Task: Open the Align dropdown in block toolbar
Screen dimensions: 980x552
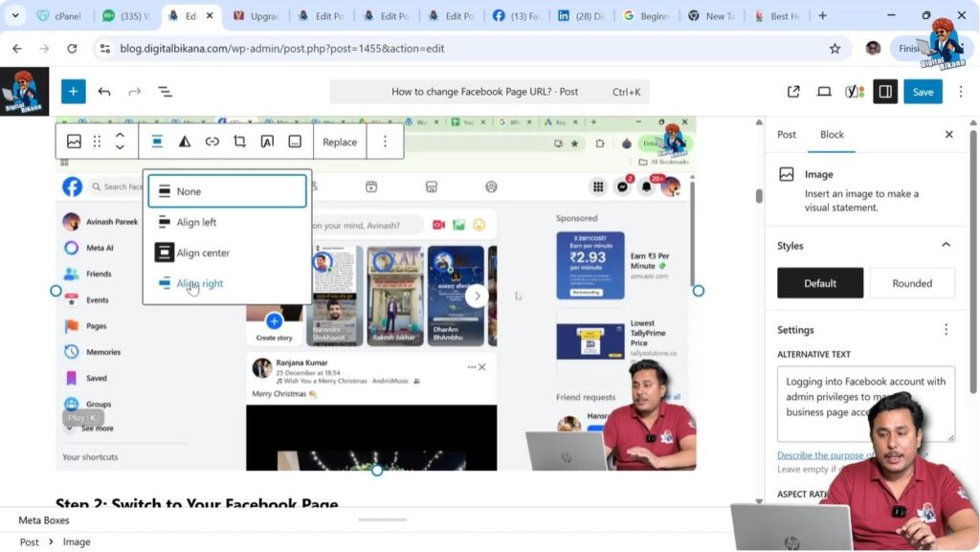Action: [157, 142]
